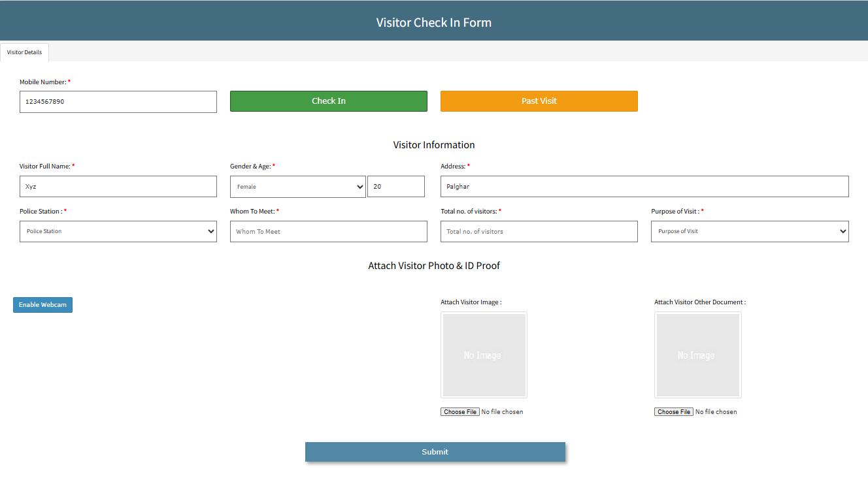Click the Visitor Check In Form header

click(x=433, y=22)
